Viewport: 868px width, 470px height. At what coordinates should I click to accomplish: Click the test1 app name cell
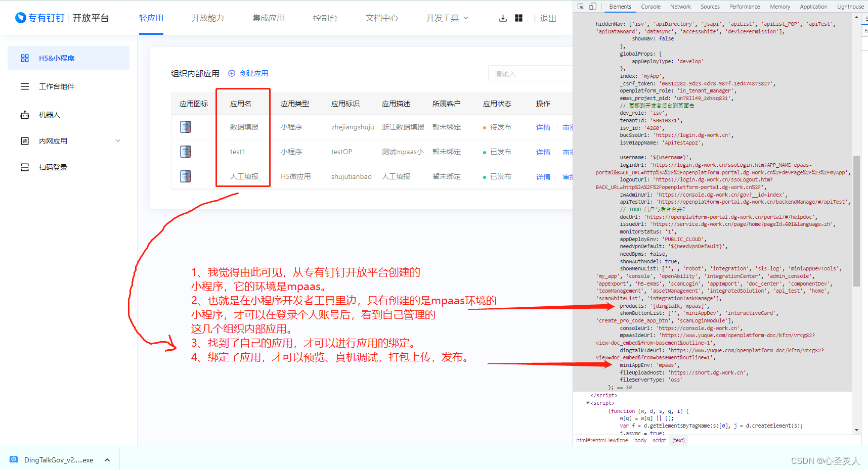pyautogui.click(x=237, y=152)
